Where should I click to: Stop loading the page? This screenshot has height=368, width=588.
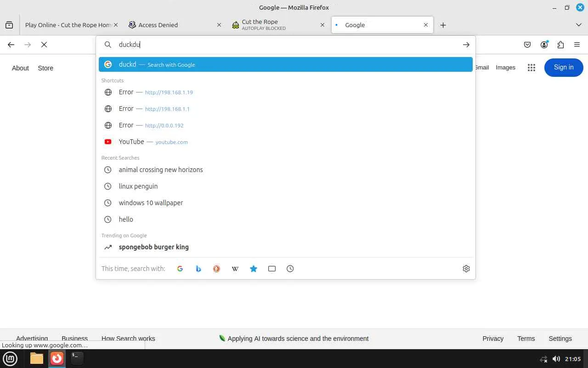click(x=44, y=45)
